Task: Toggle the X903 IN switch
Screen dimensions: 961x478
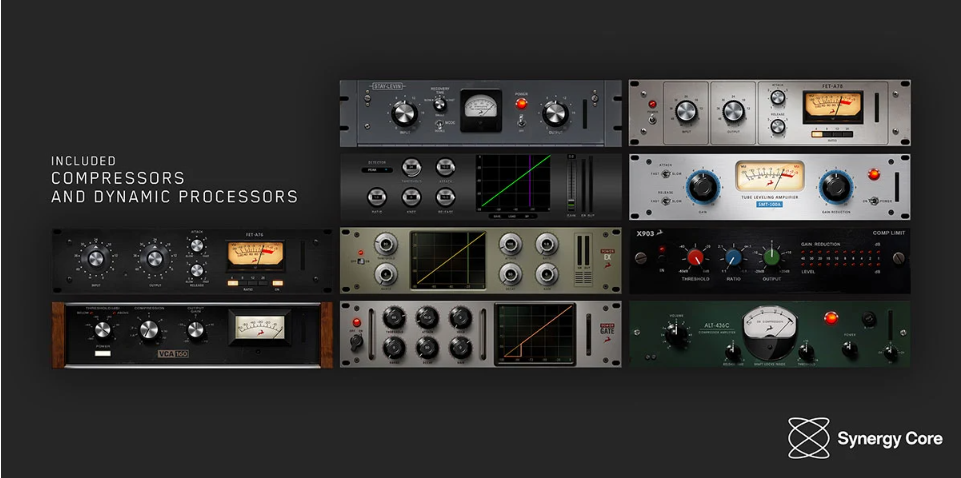Action: click(660, 259)
